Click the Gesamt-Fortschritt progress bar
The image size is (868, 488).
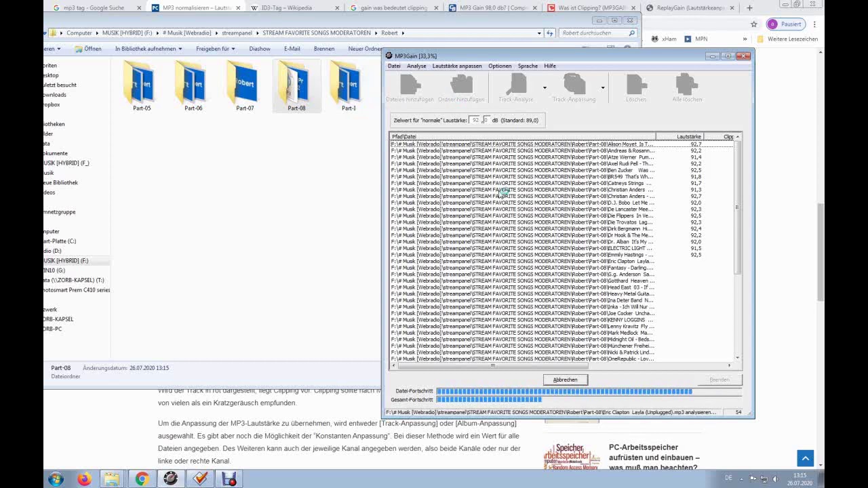click(x=589, y=400)
